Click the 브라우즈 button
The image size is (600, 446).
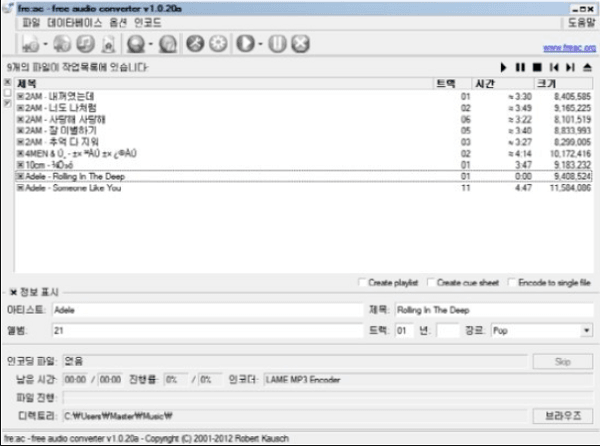[x=561, y=413]
